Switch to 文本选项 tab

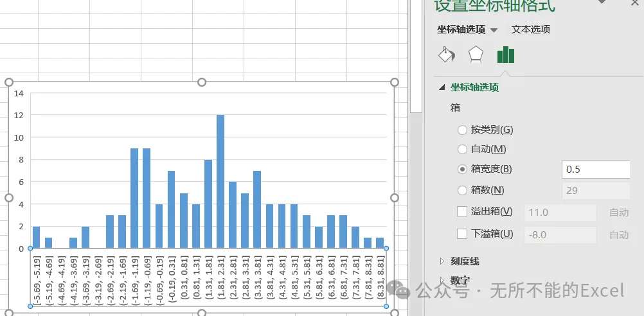[x=531, y=30]
